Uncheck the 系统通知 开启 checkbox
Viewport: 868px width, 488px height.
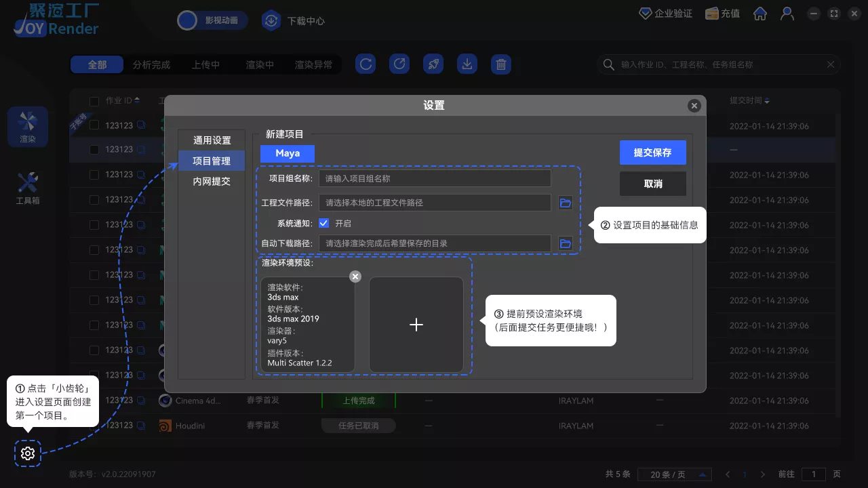323,223
